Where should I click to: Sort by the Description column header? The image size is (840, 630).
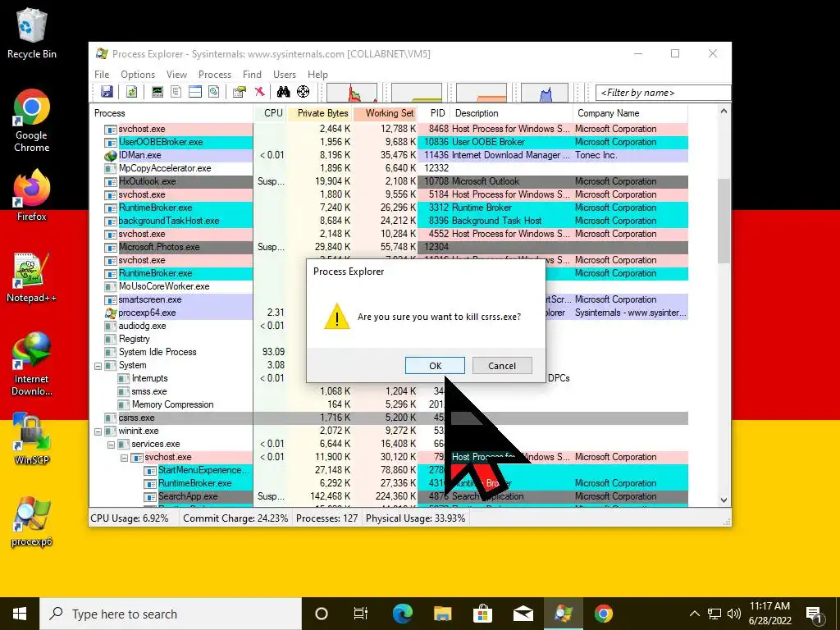511,113
